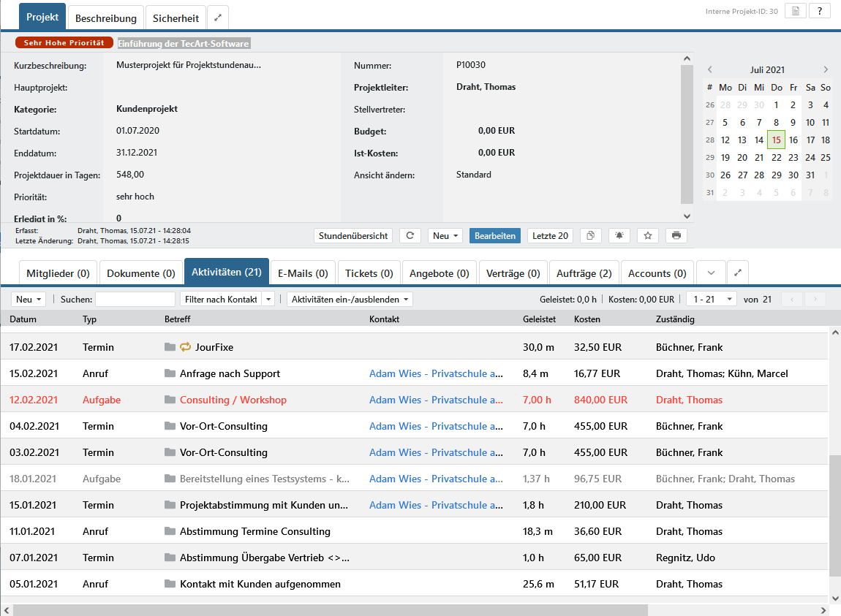Open Adam Wies contact link for Consulting / Workshop

436,400
